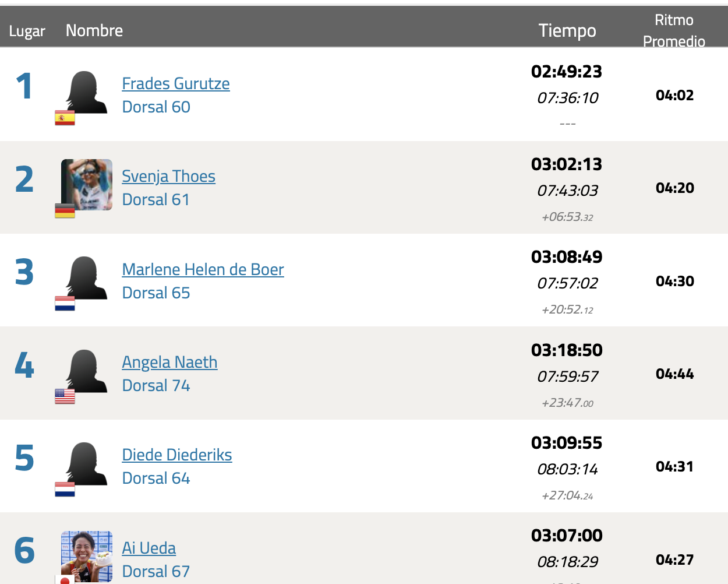Open Marlene Helen de Boer profile link
Image resolution: width=728 pixels, height=584 pixels.
203,269
